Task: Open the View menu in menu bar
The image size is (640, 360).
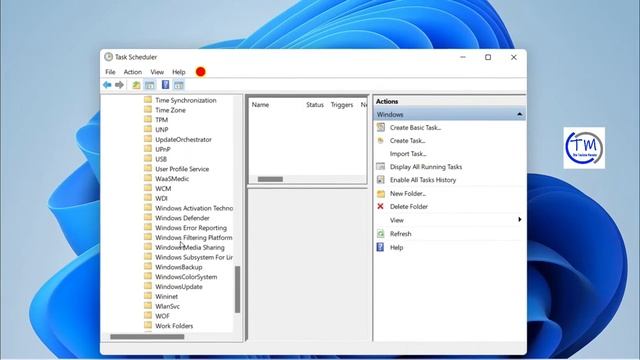Action: coord(157,72)
